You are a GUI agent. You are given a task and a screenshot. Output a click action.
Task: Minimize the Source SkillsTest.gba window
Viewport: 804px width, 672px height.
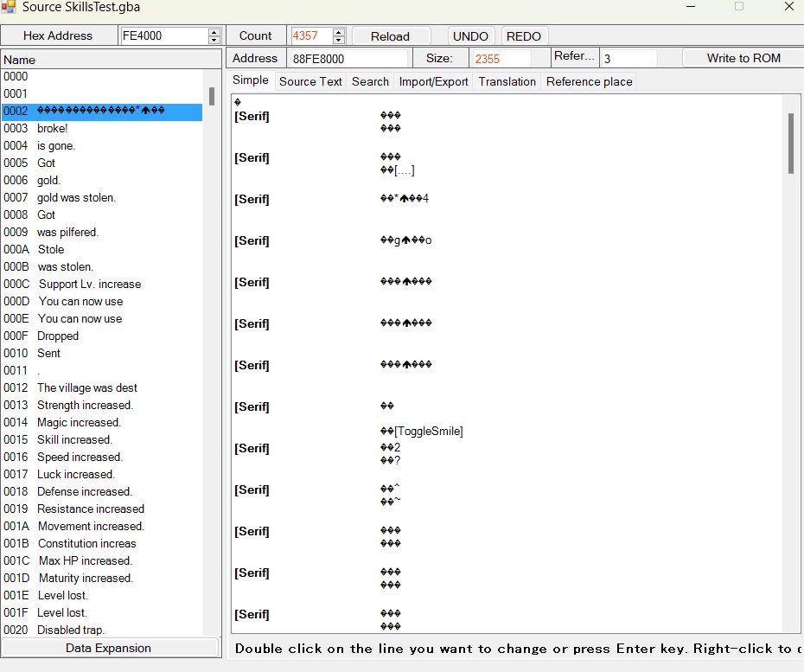tap(691, 7)
